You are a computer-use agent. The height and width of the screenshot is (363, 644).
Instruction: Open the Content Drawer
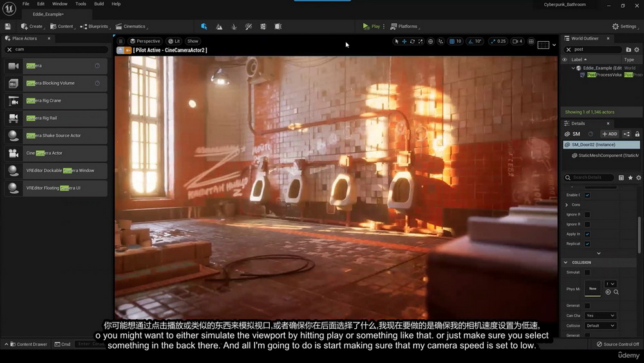(28, 344)
